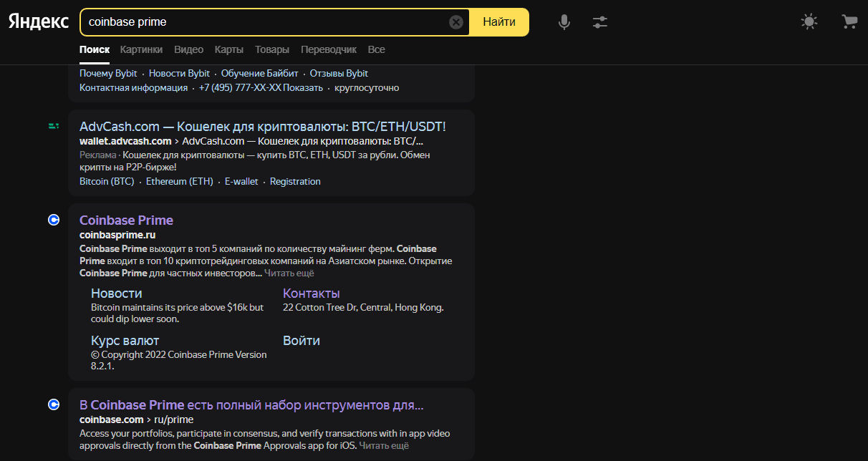Reveal phone number via Показать link
The width and height of the screenshot is (868, 461).
[x=303, y=87]
